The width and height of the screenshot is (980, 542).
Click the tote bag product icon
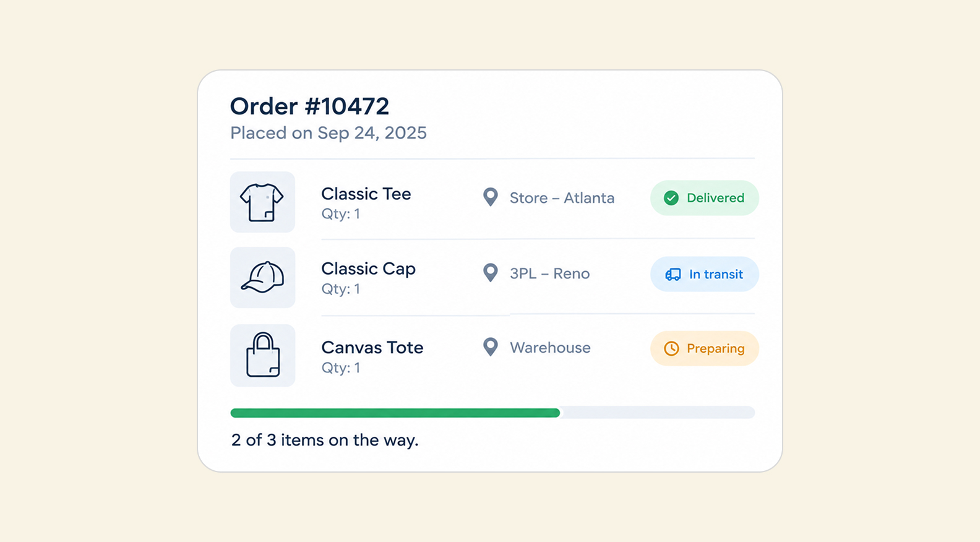(x=262, y=355)
